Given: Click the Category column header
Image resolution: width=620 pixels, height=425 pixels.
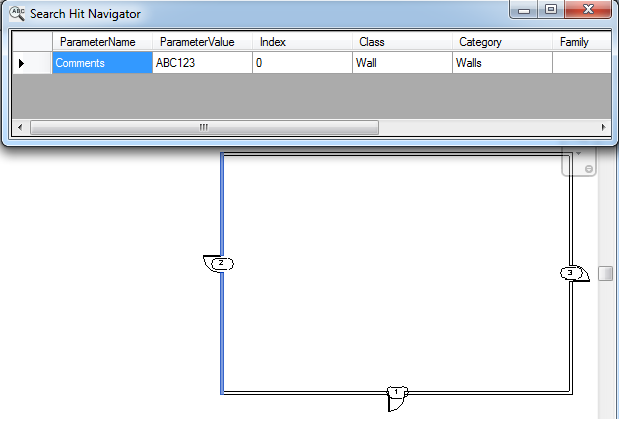Looking at the screenshot, I should click(502, 42).
